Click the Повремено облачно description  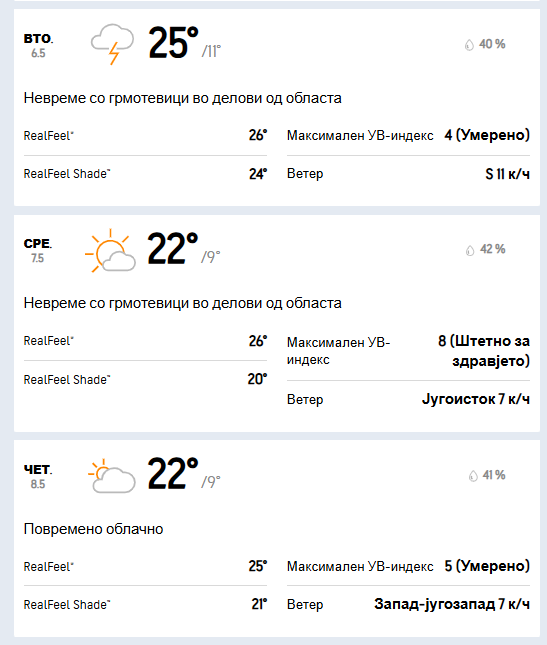pos(93,529)
